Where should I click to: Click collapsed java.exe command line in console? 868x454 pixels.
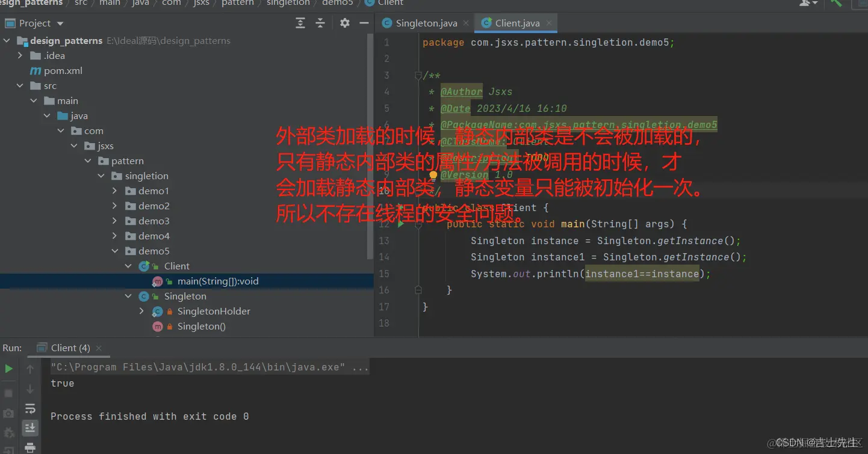click(x=209, y=367)
